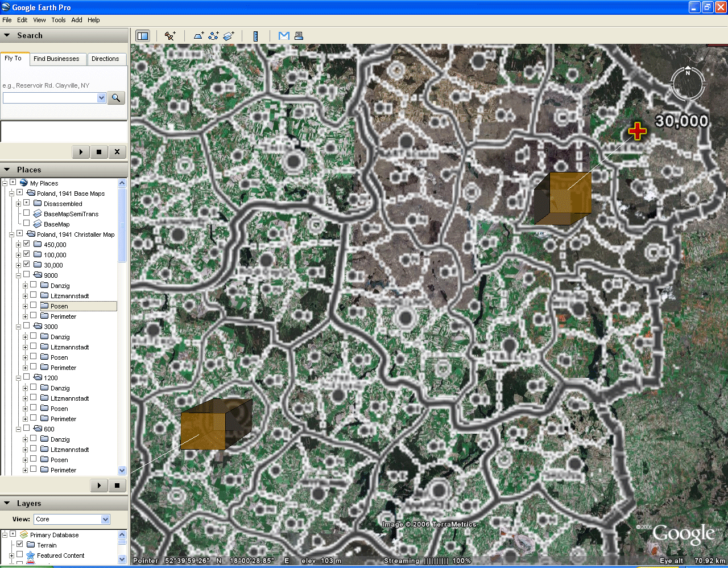This screenshot has height=568, width=728.
Task: Select the Posen folder under 9000
Action: click(59, 306)
